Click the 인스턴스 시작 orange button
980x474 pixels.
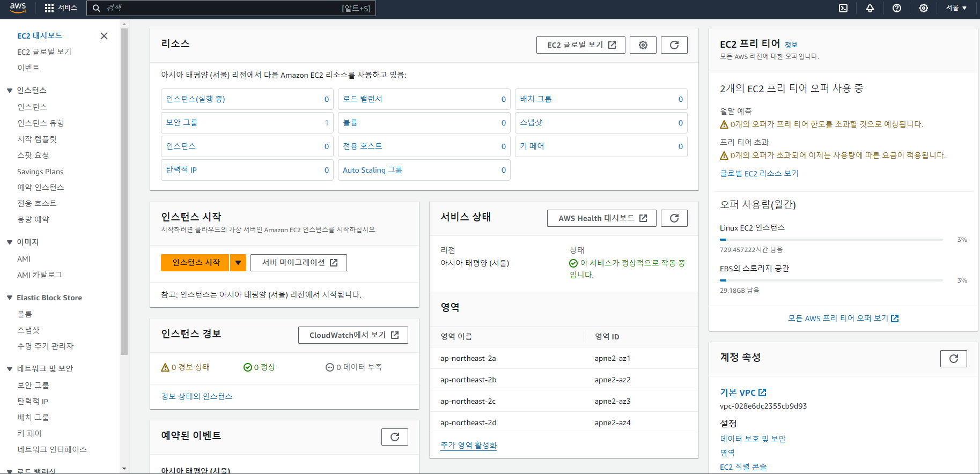point(195,263)
